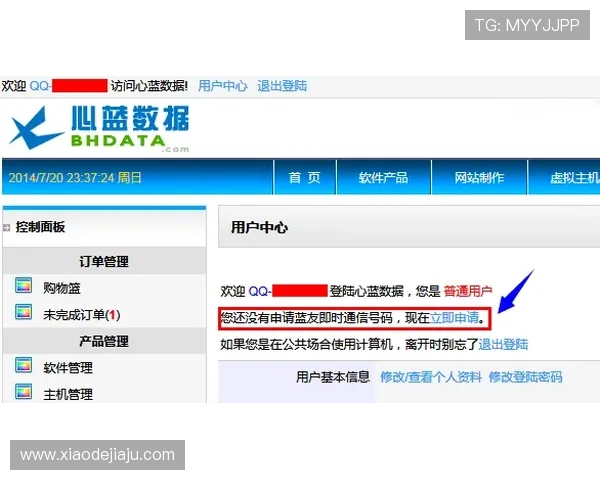This screenshot has width=600, height=480.
Task: Expand the 控制面板 panel arrow icon
Action: tap(7, 228)
